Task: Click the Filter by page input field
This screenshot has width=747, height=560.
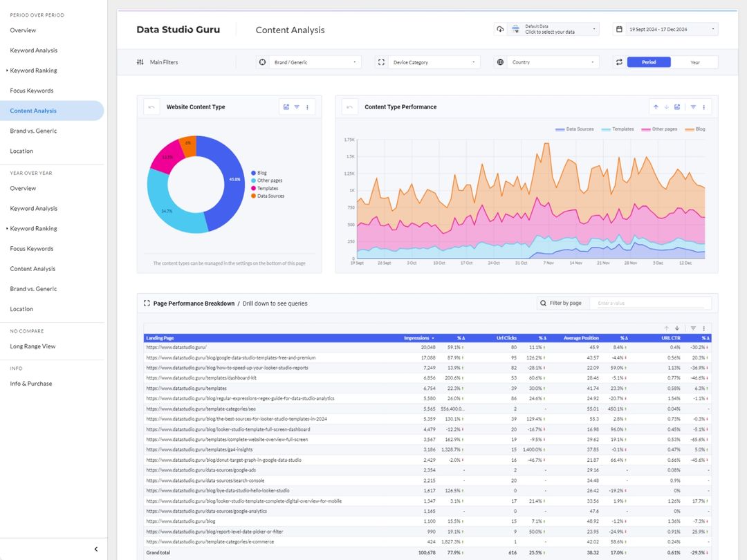Action: [x=650, y=303]
